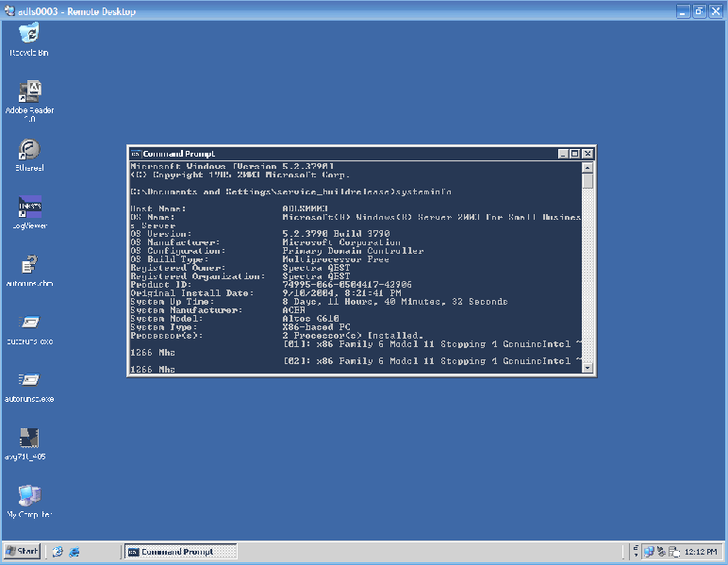Open Command Prompt window system menu icon

tap(136, 154)
